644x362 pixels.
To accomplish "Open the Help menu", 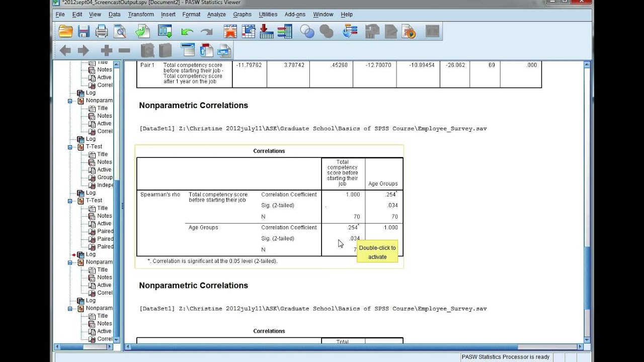I will click(x=347, y=15).
